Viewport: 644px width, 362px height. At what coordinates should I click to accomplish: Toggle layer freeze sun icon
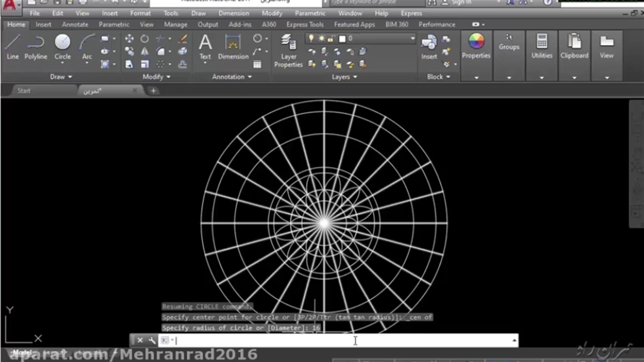pos(321,39)
